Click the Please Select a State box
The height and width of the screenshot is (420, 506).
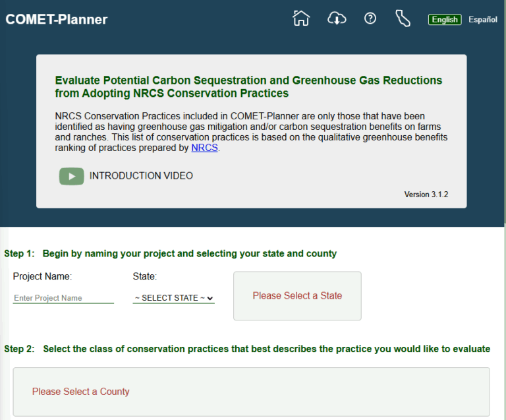tap(297, 295)
